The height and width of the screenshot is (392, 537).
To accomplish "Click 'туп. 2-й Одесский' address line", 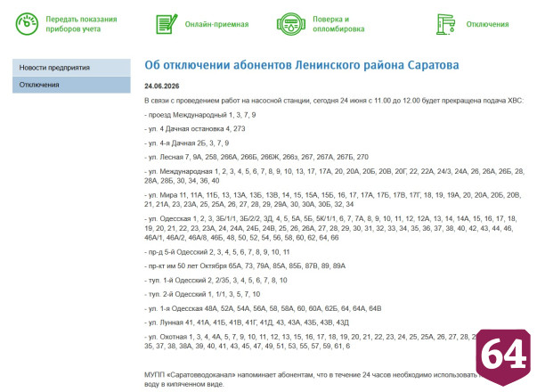I will coord(202,294).
